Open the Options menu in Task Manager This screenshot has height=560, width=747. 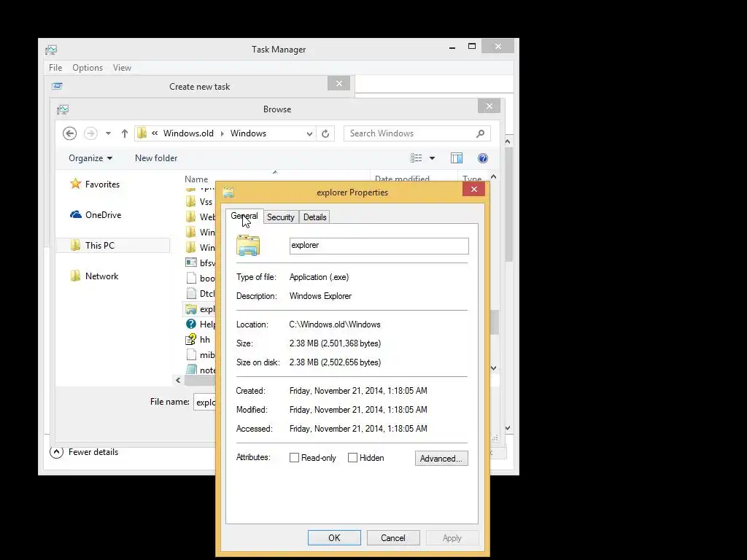pos(88,68)
